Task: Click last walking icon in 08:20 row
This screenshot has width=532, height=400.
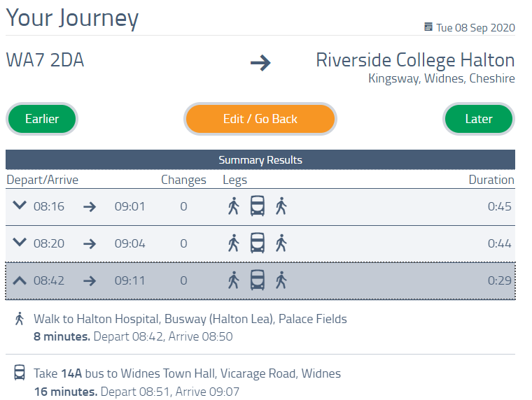Action: 281,243
